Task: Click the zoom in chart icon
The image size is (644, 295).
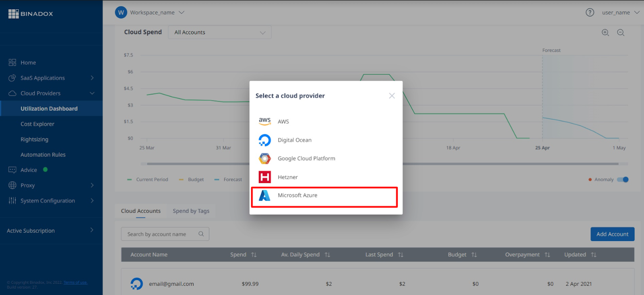Action: (x=605, y=33)
